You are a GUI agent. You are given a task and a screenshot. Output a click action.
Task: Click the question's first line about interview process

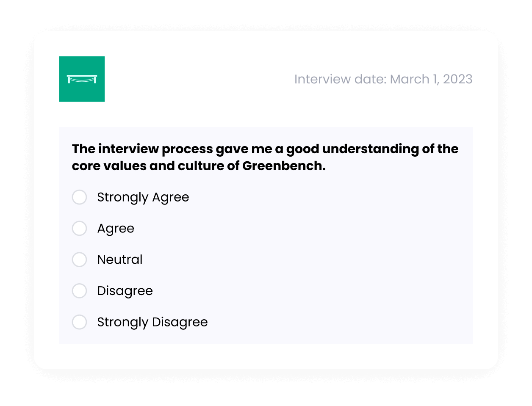(265, 149)
